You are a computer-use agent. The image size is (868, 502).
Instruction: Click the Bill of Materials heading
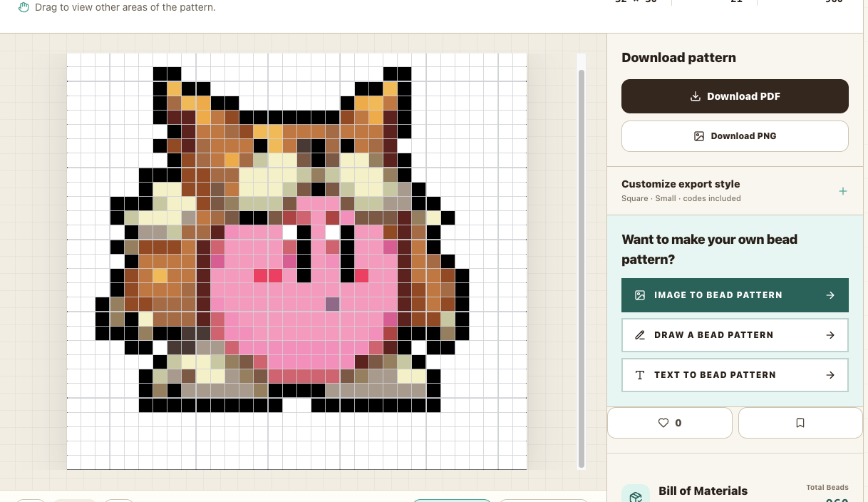click(703, 491)
